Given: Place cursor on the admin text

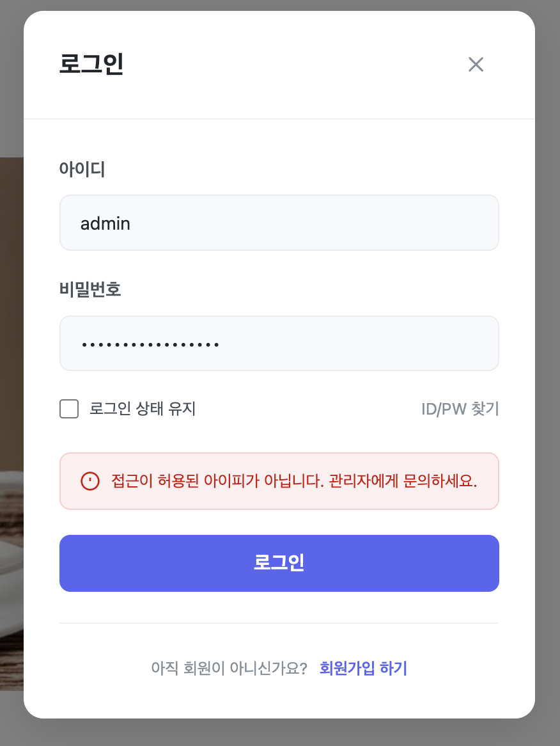Looking at the screenshot, I should tap(105, 223).
